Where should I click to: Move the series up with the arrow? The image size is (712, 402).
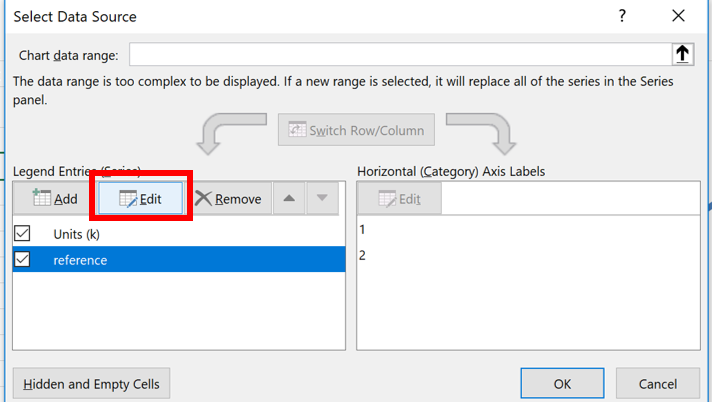click(x=289, y=198)
